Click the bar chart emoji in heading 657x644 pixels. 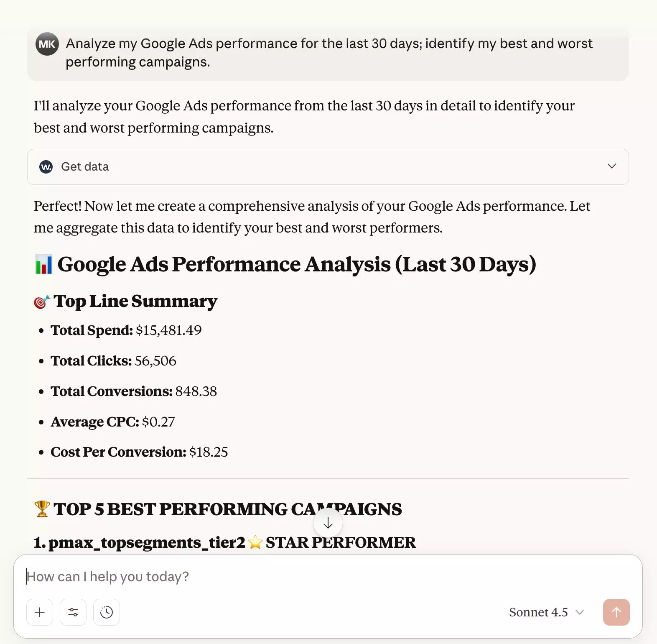click(x=44, y=264)
